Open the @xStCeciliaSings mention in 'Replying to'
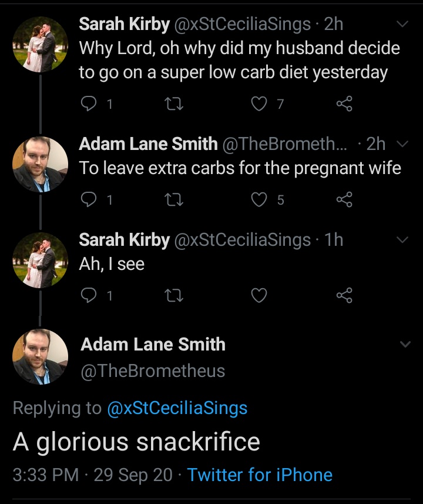The height and width of the screenshot is (504, 423). 177,408
